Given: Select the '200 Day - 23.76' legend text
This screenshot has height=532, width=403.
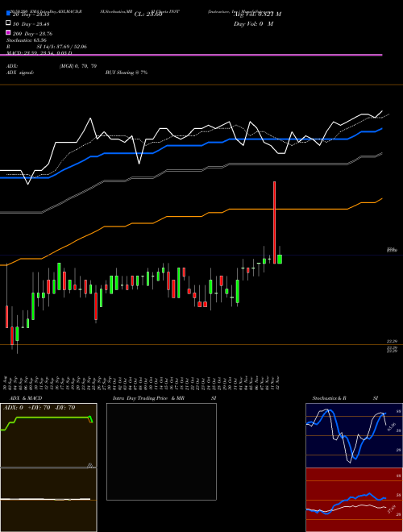Looking at the screenshot, I should click(x=32, y=34).
